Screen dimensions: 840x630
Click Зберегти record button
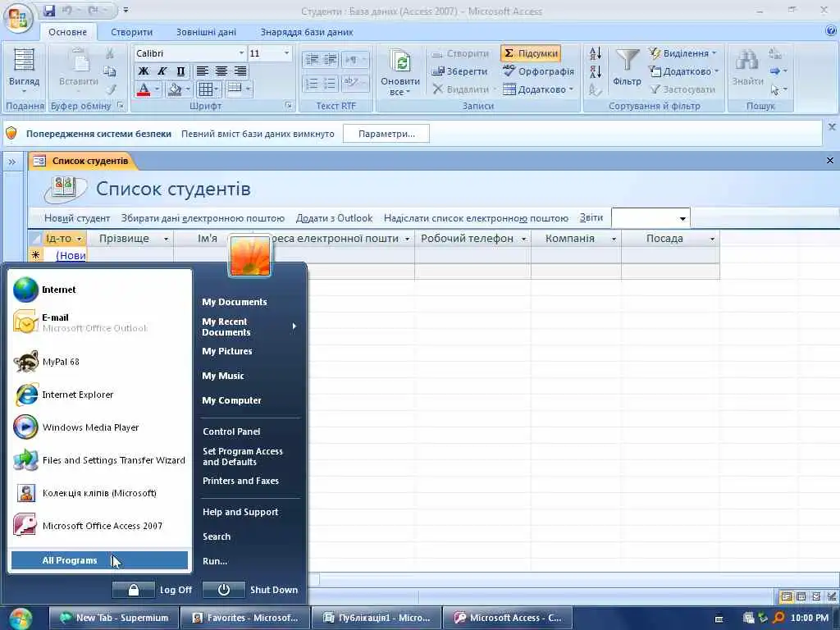pos(460,71)
